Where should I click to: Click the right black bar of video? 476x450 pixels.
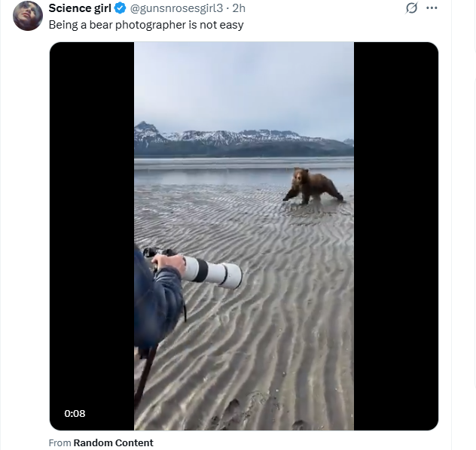tap(396, 236)
